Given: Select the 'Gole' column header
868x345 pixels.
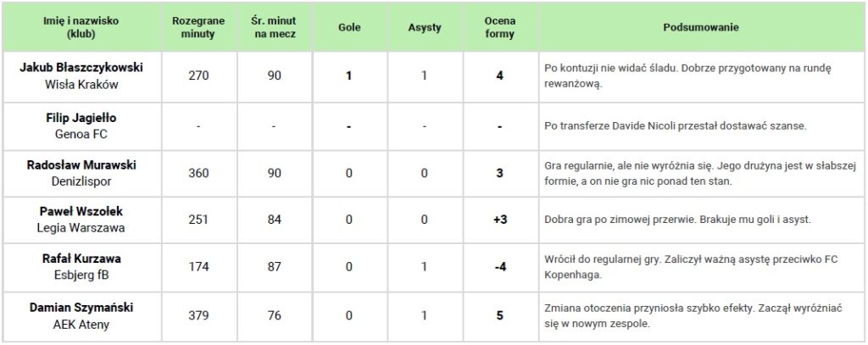Looking at the screenshot, I should (x=349, y=28).
